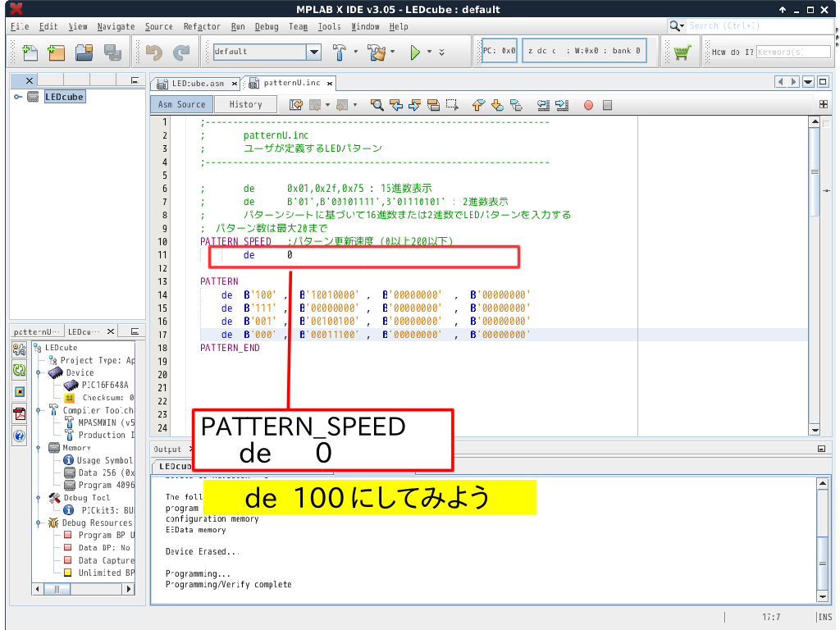Click the Shift Line Right icon
The image size is (840, 630).
coord(562,105)
